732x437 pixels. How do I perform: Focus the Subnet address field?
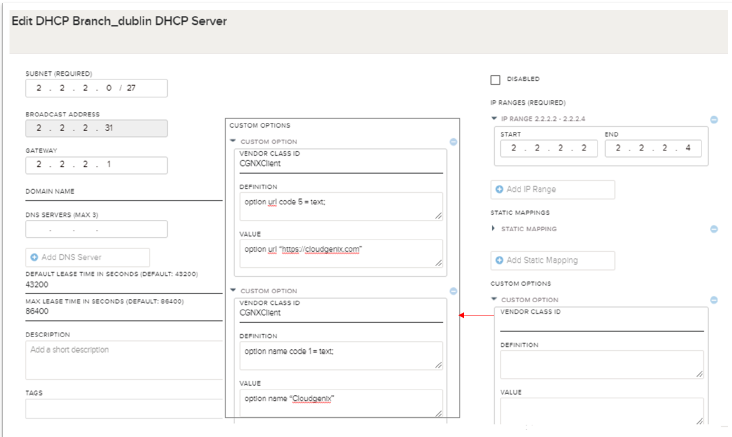pyautogui.click(x=96, y=88)
